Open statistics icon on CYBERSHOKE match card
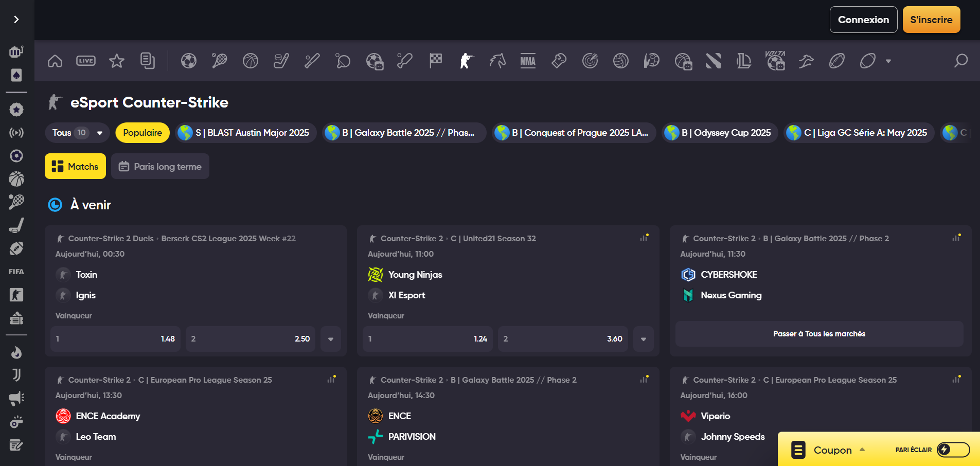Screen dimensions: 980x466 [956, 238]
